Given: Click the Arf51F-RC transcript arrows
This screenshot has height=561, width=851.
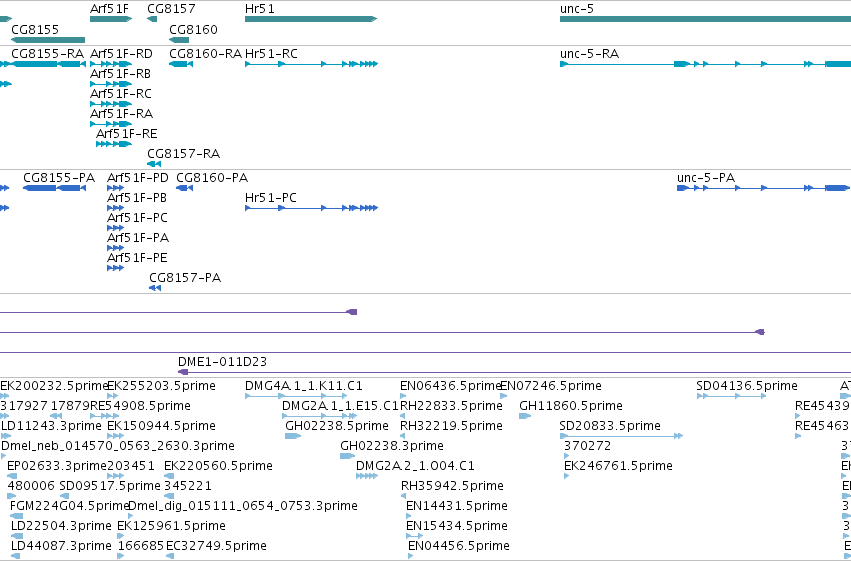Looking at the screenshot, I should click(111, 104).
